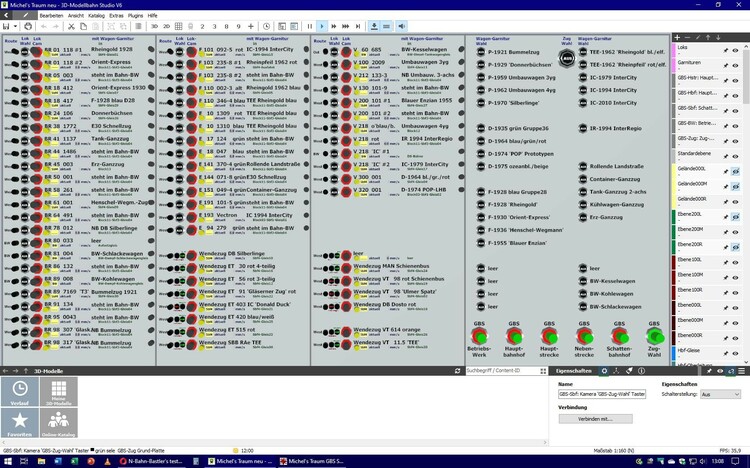
Task: Show the hidden Gelände000L layer
Action: [x=735, y=171]
